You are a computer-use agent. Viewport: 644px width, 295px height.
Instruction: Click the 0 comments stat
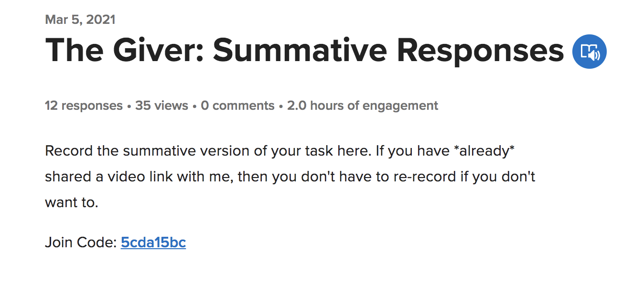pos(237,105)
